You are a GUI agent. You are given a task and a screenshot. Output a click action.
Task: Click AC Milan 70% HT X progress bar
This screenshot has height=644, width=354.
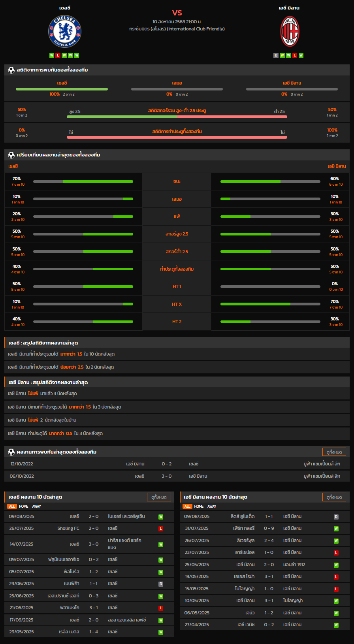[270, 304]
